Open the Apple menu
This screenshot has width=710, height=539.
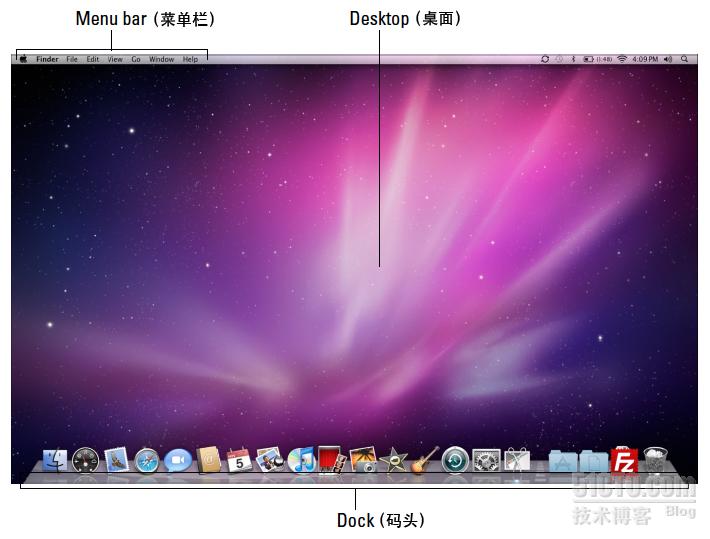[x=24, y=59]
